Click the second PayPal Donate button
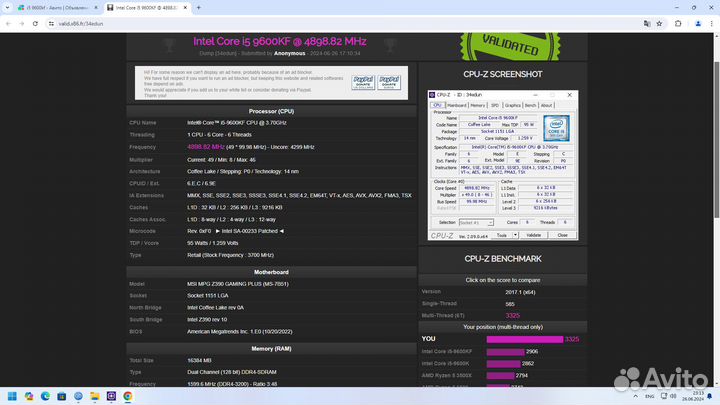Image resolution: width=720 pixels, height=405 pixels. pos(389,83)
